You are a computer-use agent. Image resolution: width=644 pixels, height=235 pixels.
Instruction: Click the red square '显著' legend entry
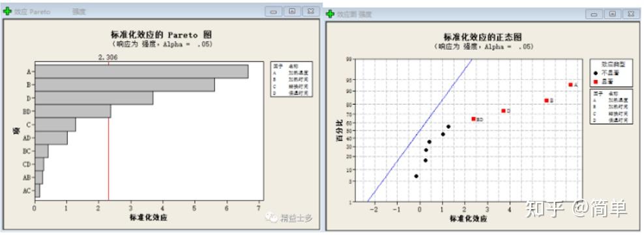pos(604,81)
